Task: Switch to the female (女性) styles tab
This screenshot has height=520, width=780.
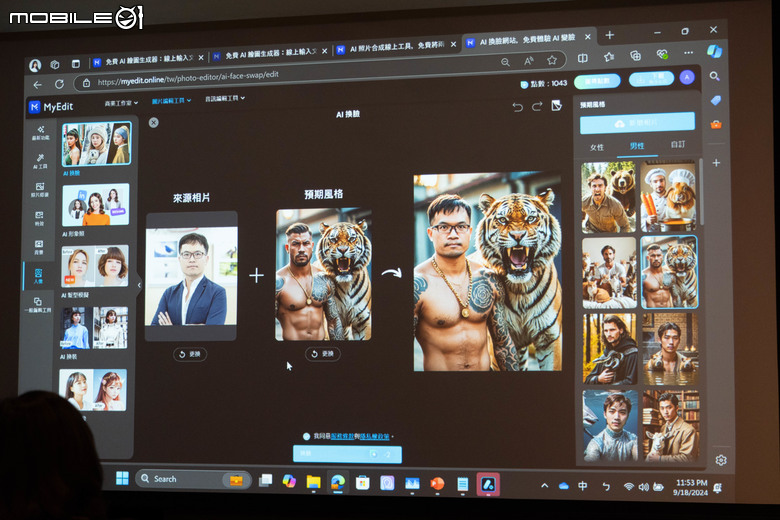Action: tap(596, 147)
